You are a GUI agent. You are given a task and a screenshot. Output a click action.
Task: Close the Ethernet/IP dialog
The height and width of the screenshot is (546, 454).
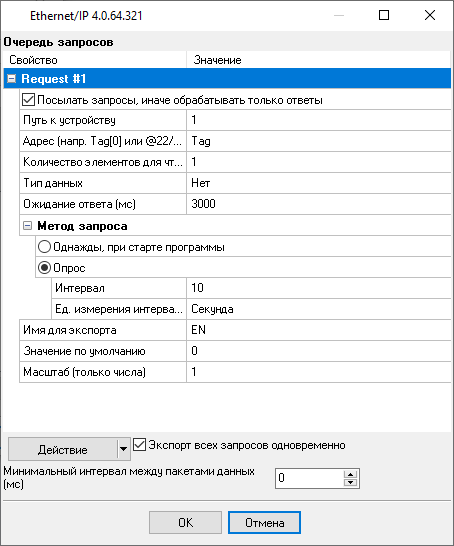tap(430, 15)
